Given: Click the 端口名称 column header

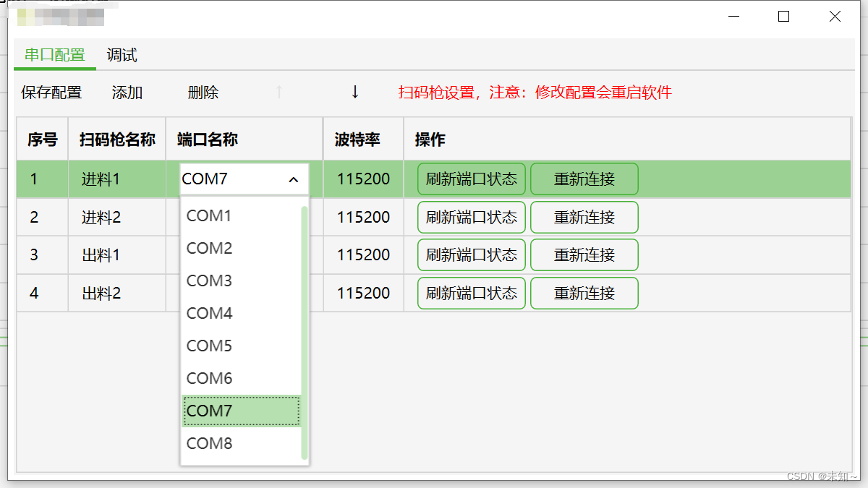Looking at the screenshot, I should click(x=206, y=139).
